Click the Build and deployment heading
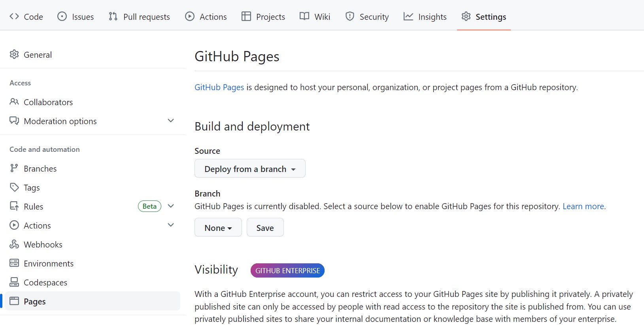Viewport: 644px width, 325px height. click(252, 127)
